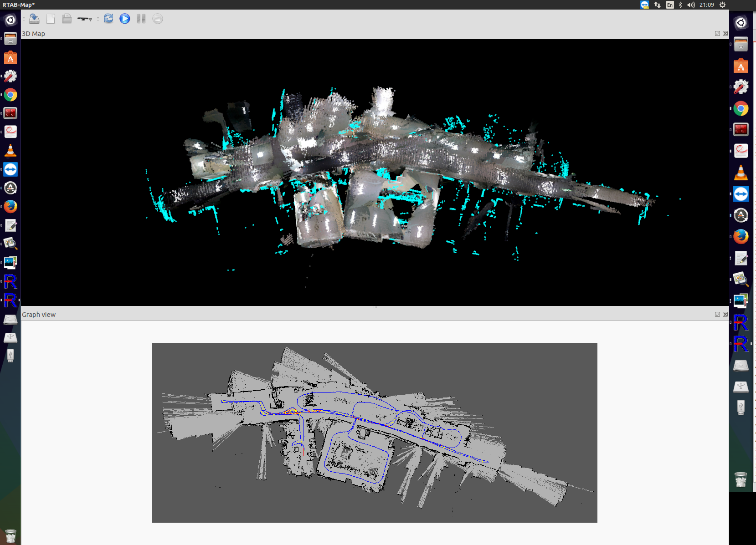Viewport: 756px width, 545px height.
Task: Open the TeamViewer tray icon in top bar
Action: pyautogui.click(x=644, y=5)
